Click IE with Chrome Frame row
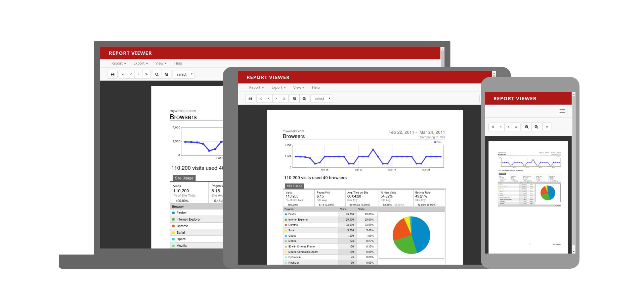Viewport: 644px width, 307px height. pos(330,246)
